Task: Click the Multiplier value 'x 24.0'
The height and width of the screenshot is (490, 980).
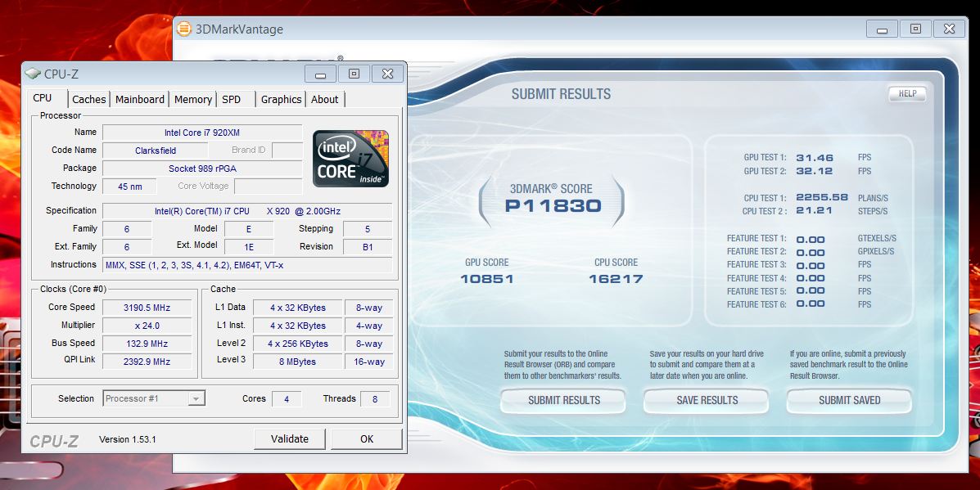Action: coord(147,326)
